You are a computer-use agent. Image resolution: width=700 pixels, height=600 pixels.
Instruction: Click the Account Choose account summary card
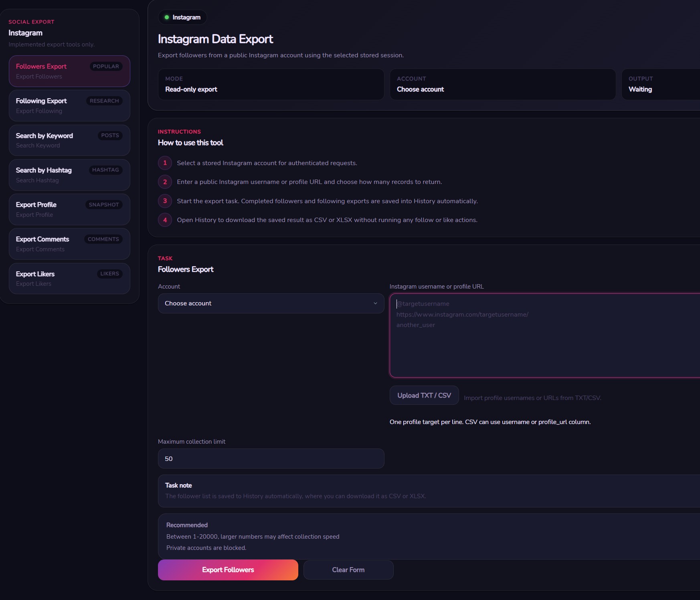pyautogui.click(x=503, y=84)
